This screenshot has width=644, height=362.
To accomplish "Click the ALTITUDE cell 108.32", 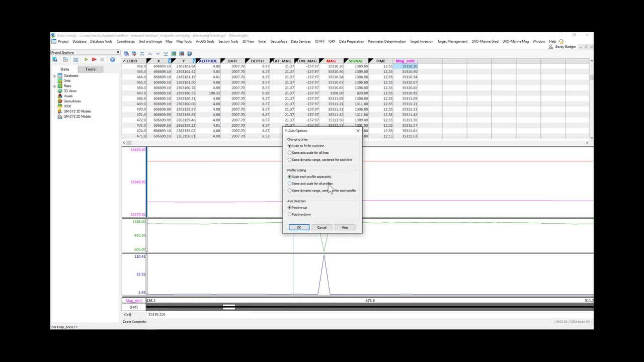I will tap(208, 93).
